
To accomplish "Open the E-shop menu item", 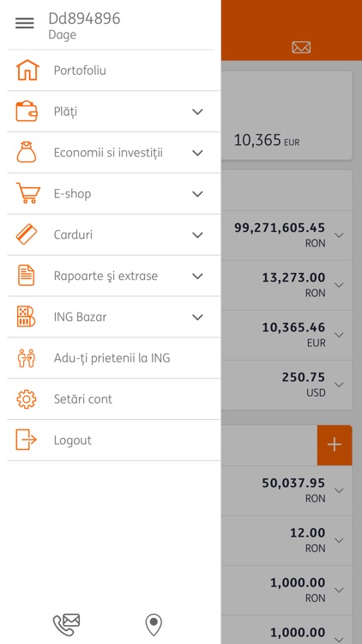I will (114, 193).
